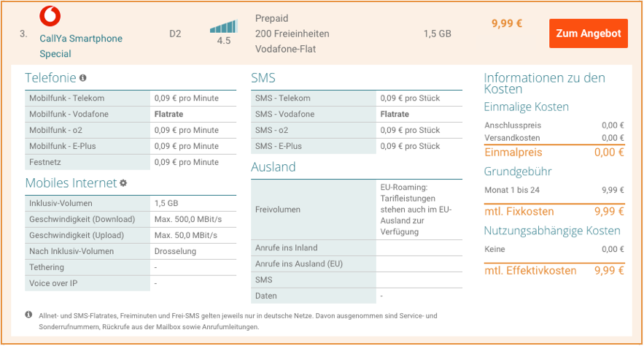Click the Einmalpreis label

pyautogui.click(x=513, y=153)
